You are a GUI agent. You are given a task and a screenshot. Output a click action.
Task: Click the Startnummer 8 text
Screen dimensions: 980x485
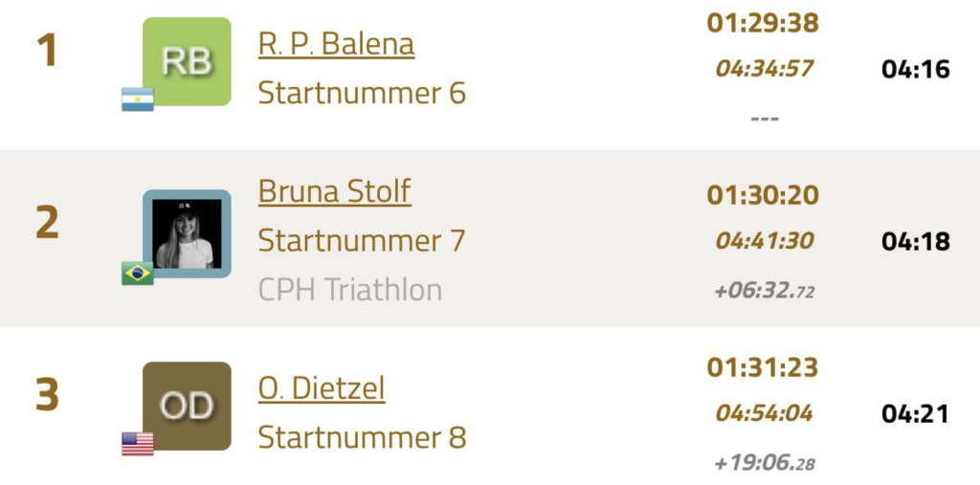click(x=362, y=438)
